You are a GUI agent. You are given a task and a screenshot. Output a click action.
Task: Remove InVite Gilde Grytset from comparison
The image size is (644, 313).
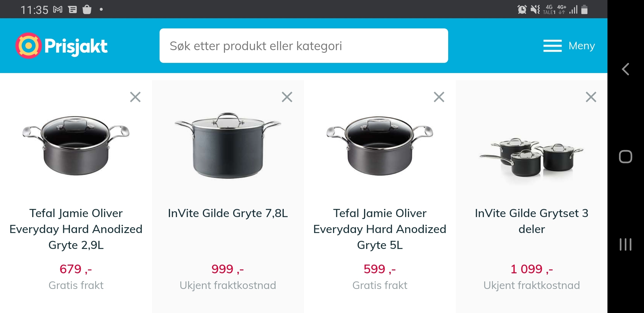pos(591,97)
